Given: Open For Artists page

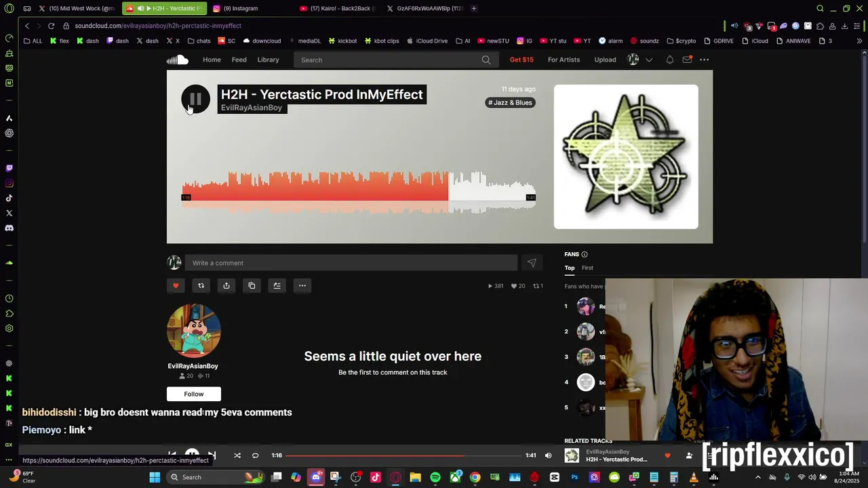Looking at the screenshot, I should click(564, 60).
